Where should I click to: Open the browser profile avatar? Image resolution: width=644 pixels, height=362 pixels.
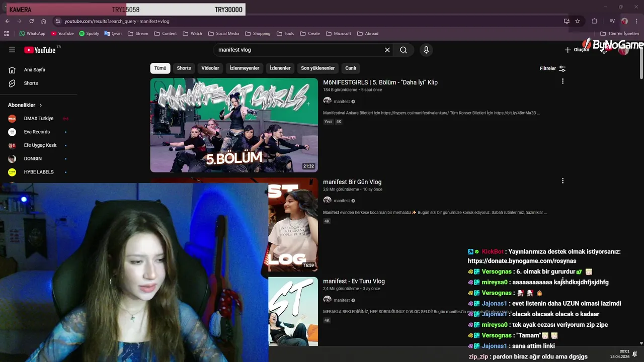tap(624, 21)
